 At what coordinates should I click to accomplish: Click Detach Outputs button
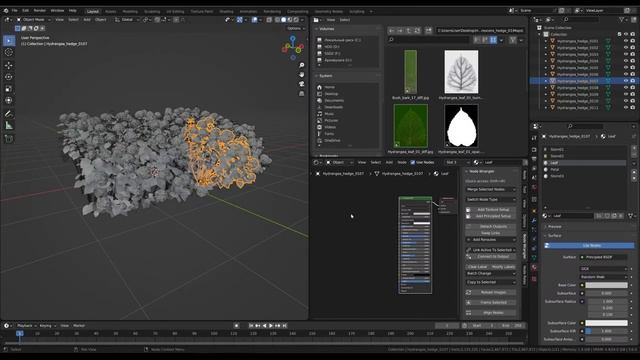click(491, 227)
